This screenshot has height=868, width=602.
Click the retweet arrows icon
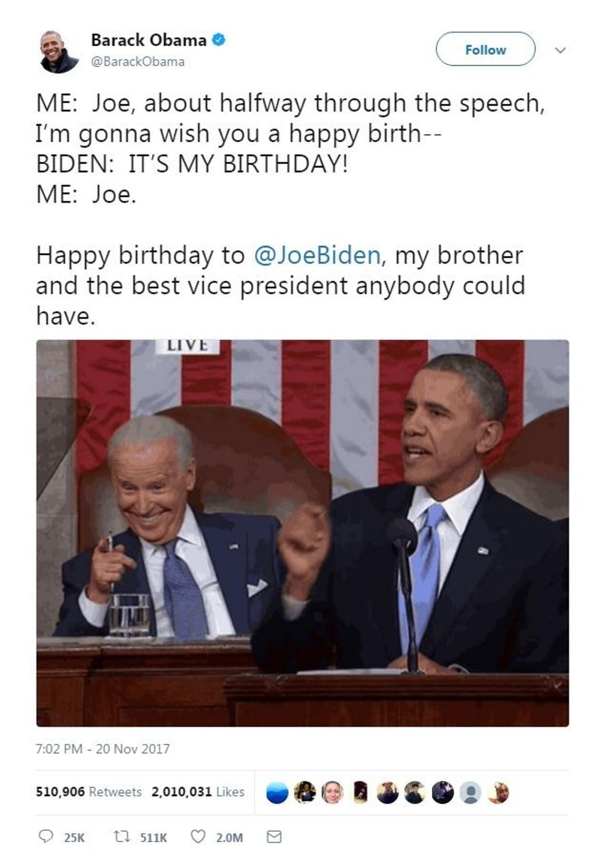click(x=121, y=837)
